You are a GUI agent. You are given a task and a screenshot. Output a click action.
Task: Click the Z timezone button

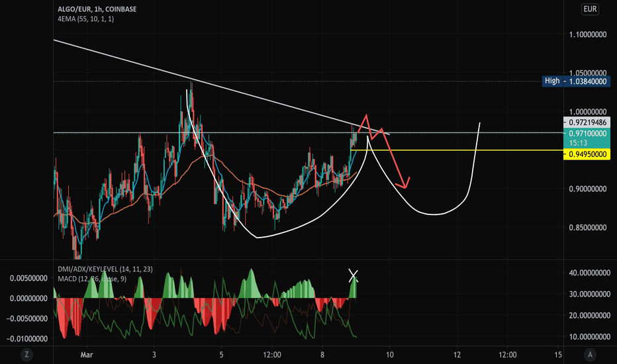[x=26, y=355]
